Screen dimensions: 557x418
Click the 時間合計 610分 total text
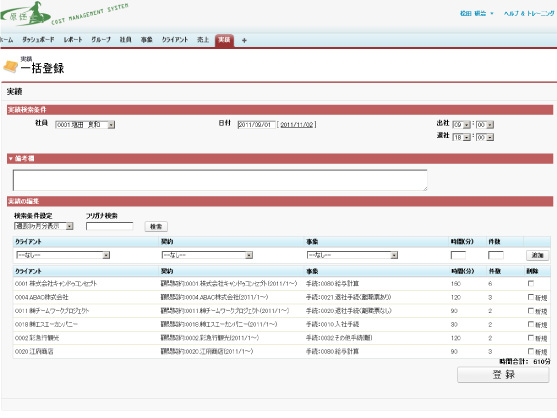click(525, 362)
